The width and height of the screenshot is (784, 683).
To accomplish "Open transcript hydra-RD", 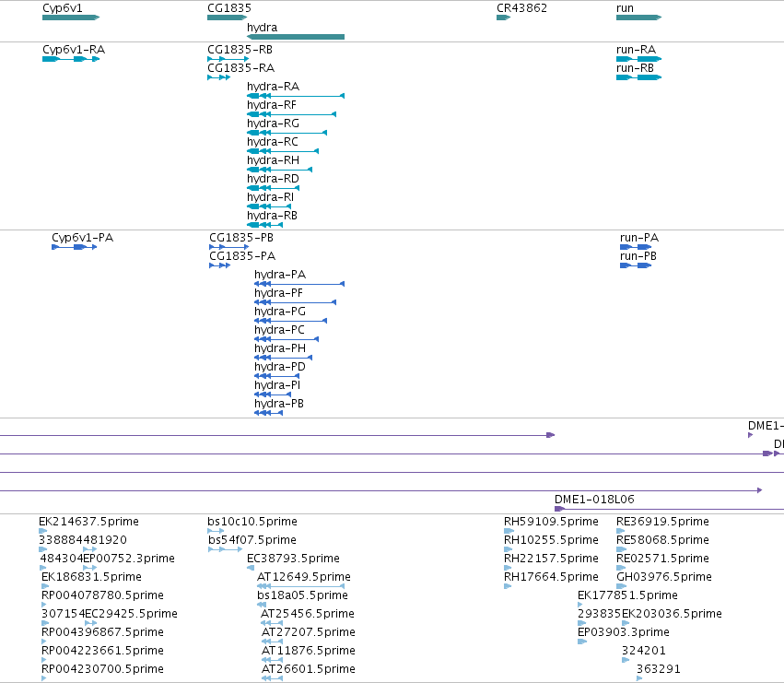I will pyautogui.click(x=273, y=179).
